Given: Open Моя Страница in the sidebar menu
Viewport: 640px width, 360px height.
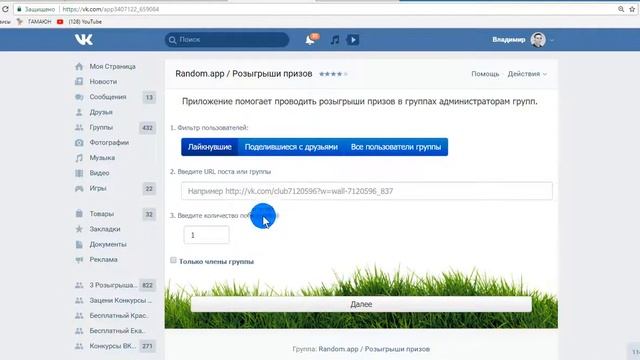Looking at the screenshot, I should [x=112, y=67].
